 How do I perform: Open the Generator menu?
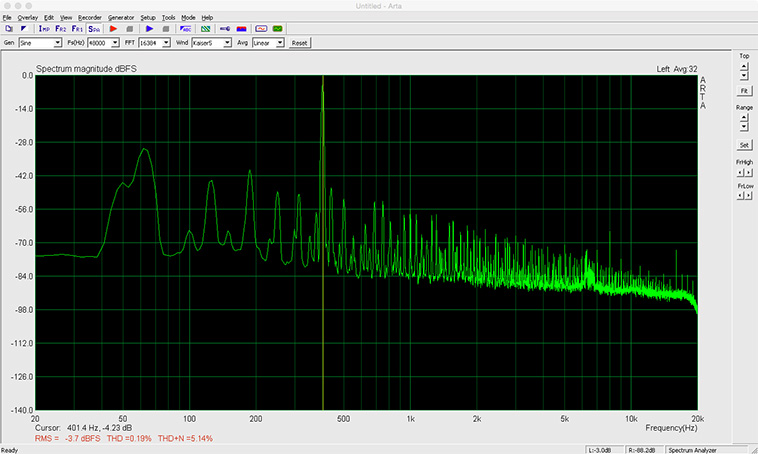tap(121, 17)
